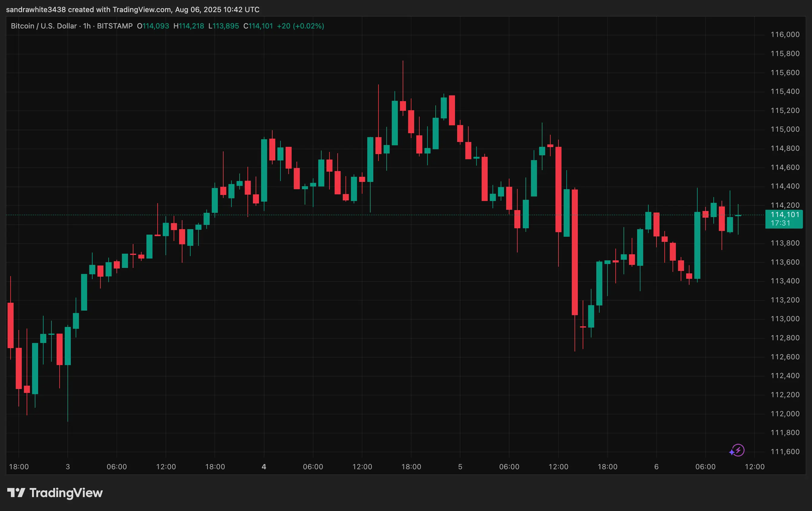812x511 pixels.
Task: Click the change value +20 (+0.02%)
Action: tap(300, 26)
